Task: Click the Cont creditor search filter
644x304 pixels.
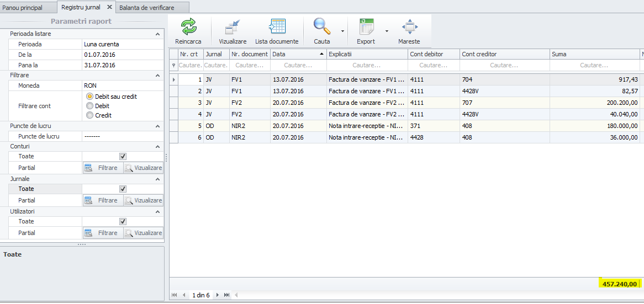Action: point(505,65)
